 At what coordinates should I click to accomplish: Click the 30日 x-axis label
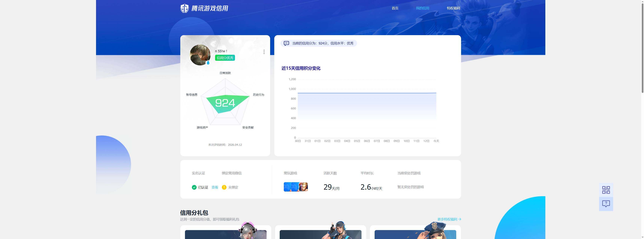coord(297,141)
